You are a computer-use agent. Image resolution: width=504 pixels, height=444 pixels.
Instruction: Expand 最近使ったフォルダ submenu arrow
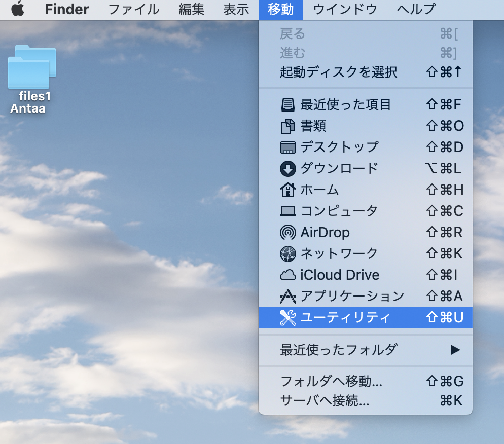point(455,350)
